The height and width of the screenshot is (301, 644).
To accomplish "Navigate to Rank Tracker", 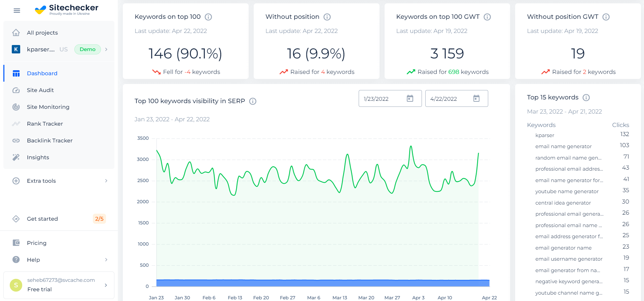I will [x=59, y=124].
